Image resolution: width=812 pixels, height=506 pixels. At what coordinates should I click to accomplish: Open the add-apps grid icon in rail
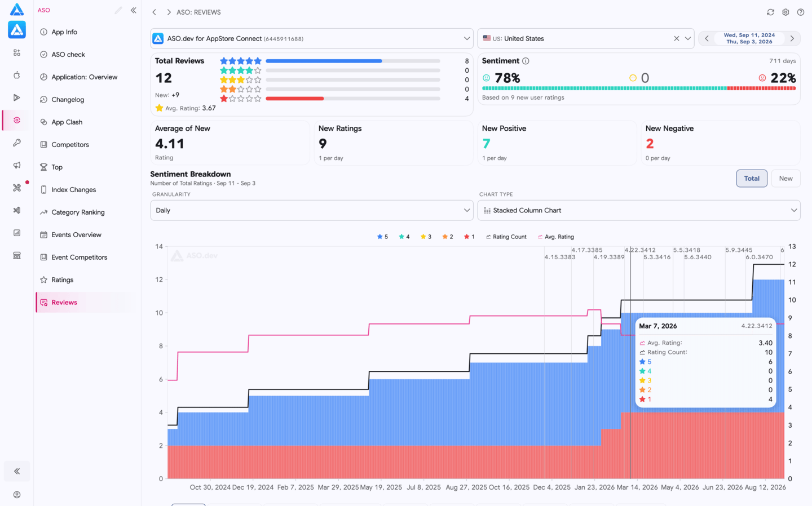17,52
